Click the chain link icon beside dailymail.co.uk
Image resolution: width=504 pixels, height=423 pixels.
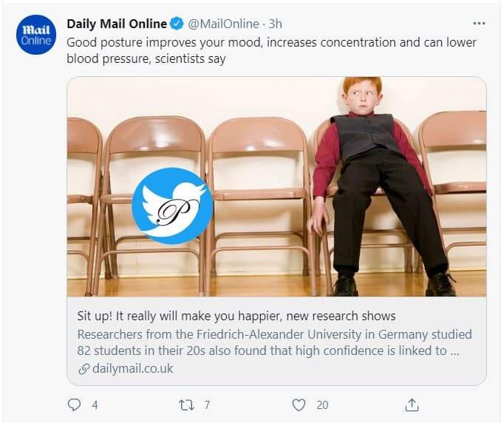pyautogui.click(x=84, y=368)
